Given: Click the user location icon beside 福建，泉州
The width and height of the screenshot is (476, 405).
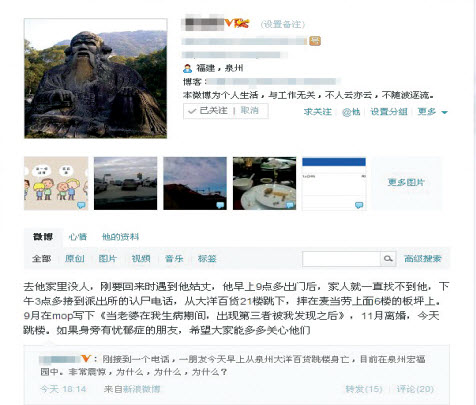Looking at the screenshot, I should pos(188,68).
